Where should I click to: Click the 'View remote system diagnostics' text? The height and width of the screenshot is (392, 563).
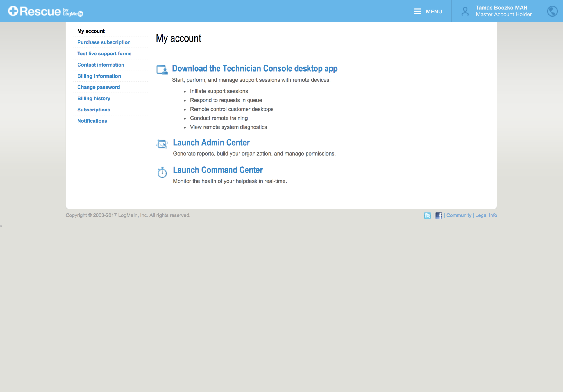(228, 127)
